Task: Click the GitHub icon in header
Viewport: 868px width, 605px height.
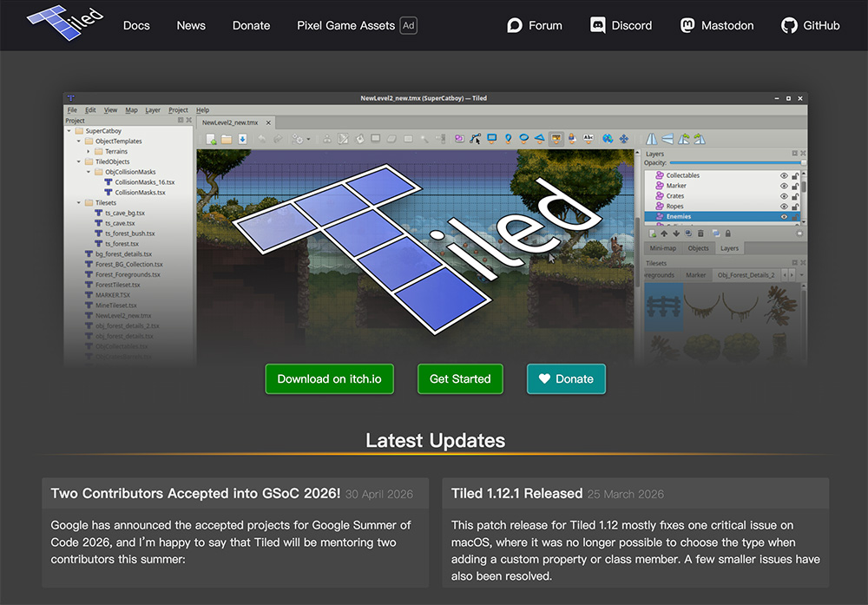Action: click(x=789, y=25)
